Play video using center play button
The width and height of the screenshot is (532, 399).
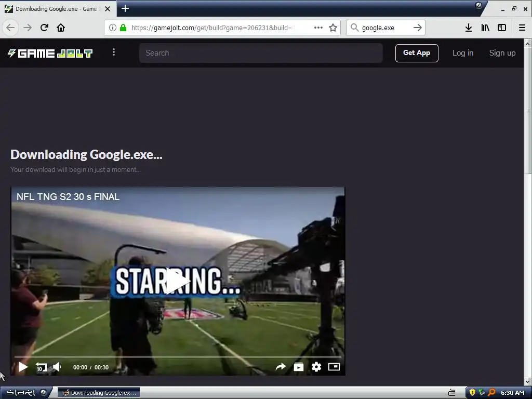coord(178,281)
